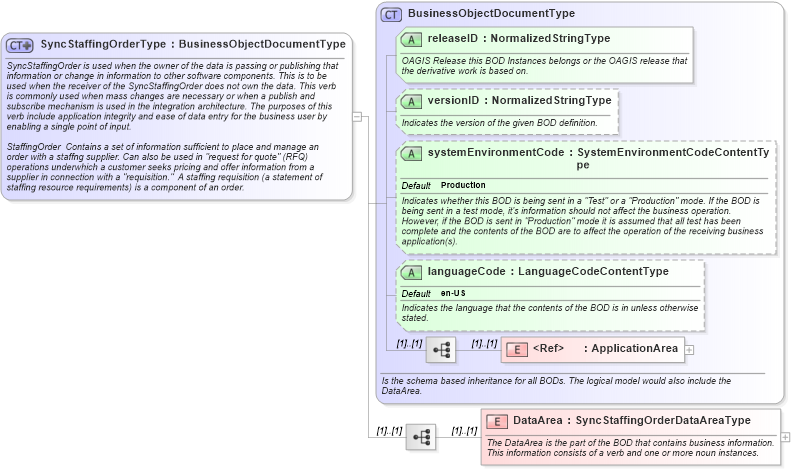791x469 pixels.
Task: Click the languageCode description text
Action: click(549, 313)
